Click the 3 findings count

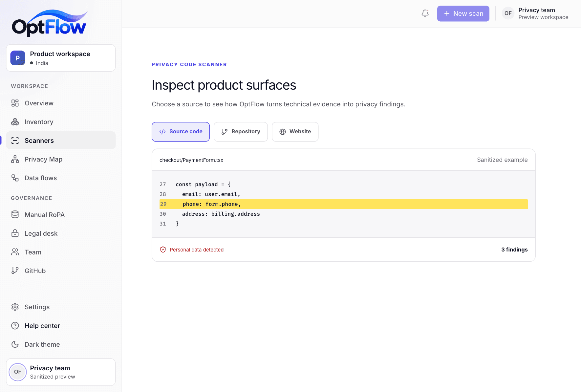(514, 250)
